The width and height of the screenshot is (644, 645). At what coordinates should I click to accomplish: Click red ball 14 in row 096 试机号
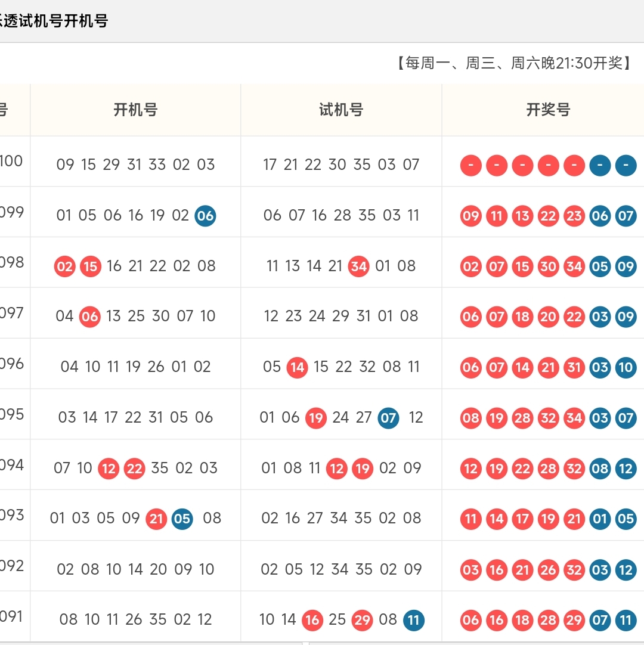click(297, 367)
